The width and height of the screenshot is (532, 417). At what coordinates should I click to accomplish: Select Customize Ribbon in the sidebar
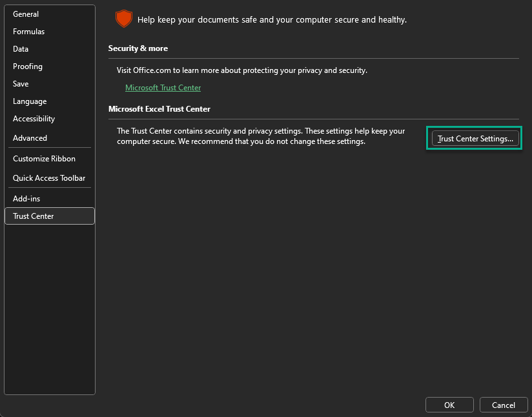[x=44, y=159]
